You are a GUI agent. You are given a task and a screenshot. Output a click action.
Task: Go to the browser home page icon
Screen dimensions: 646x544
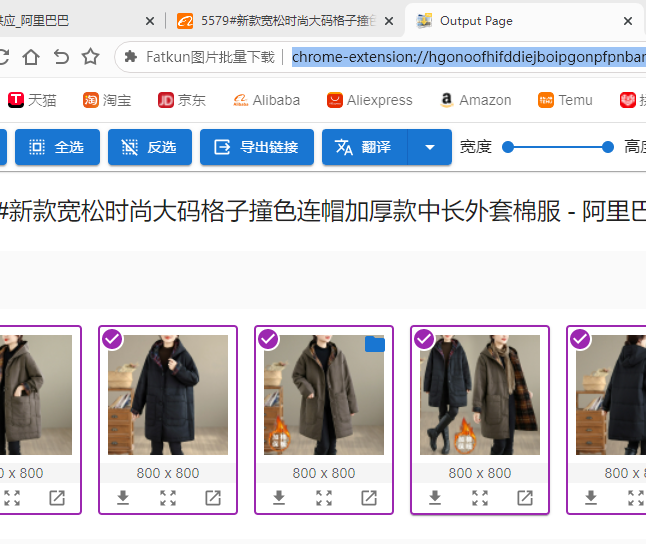tap(31, 57)
